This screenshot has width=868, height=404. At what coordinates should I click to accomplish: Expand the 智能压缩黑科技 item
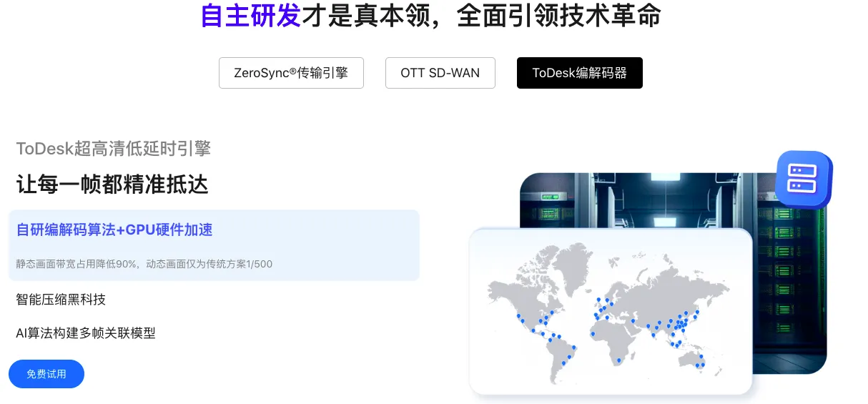pyautogui.click(x=61, y=300)
